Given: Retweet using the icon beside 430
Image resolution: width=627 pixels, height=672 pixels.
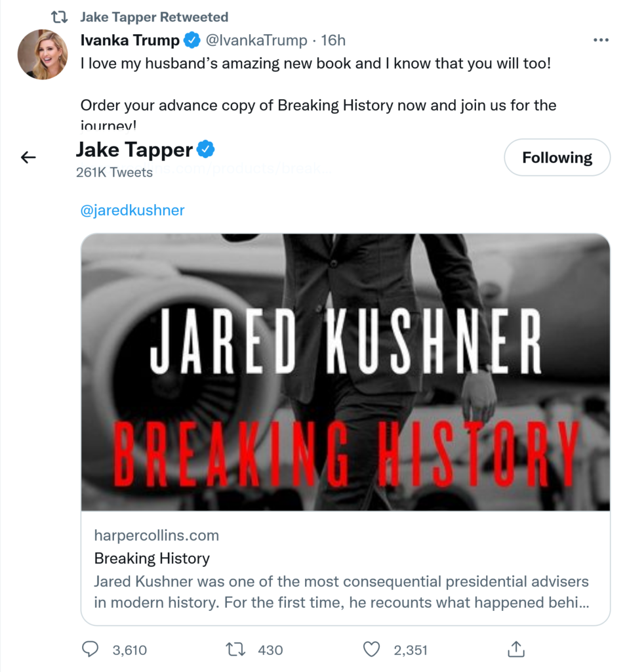Looking at the screenshot, I should 234,650.
